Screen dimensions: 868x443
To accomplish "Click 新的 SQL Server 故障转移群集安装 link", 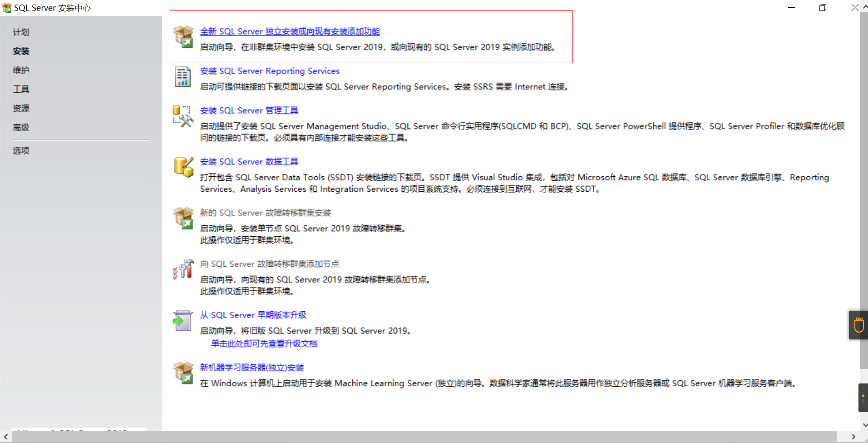I will click(266, 213).
